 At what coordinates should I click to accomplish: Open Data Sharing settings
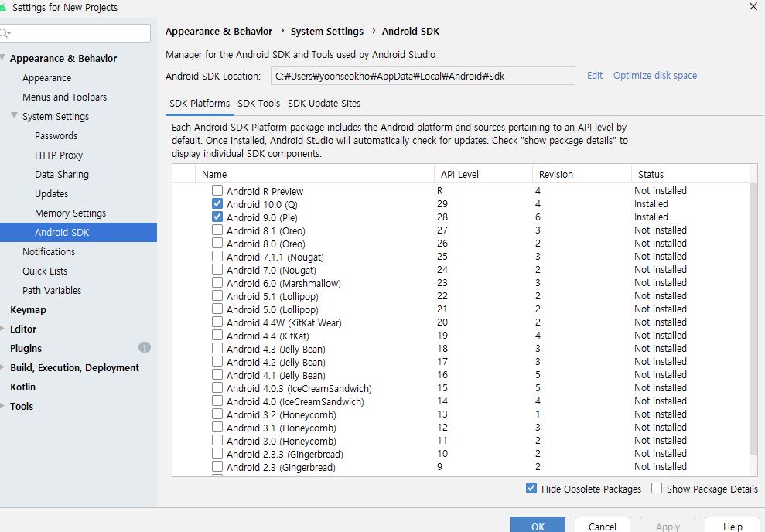click(62, 174)
